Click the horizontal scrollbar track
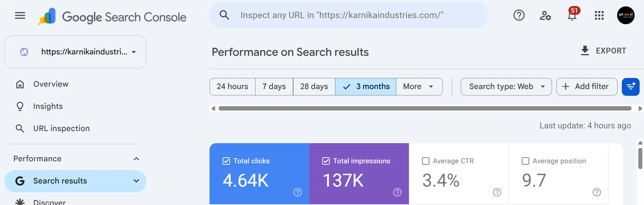644x205 pixels. pyautogui.click(x=425, y=109)
